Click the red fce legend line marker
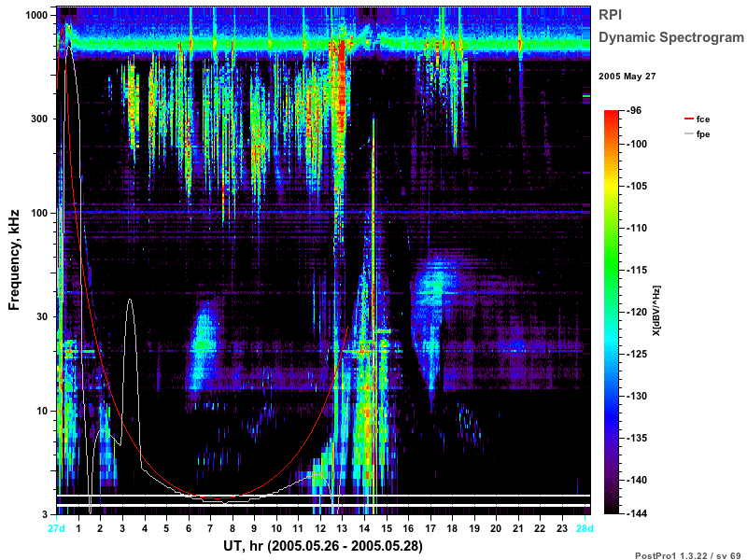747x560 pixels. click(688, 119)
